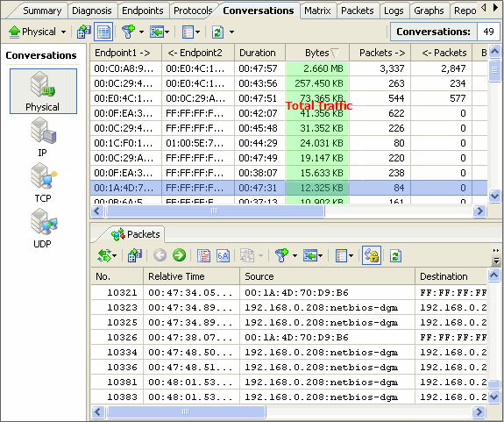Select packet number 10383 row
The height and width of the screenshot is (422, 504).
[x=288, y=397]
